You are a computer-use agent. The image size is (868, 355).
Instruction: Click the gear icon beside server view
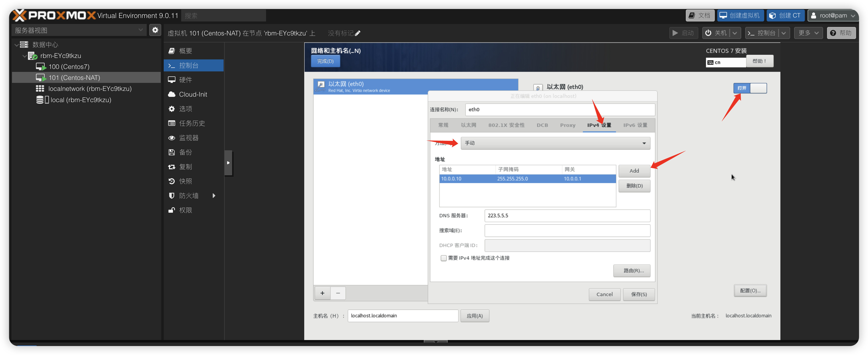155,30
